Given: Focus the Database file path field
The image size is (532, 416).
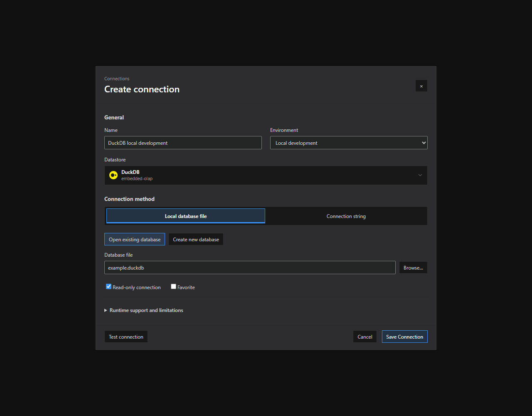Looking at the screenshot, I should [250, 267].
